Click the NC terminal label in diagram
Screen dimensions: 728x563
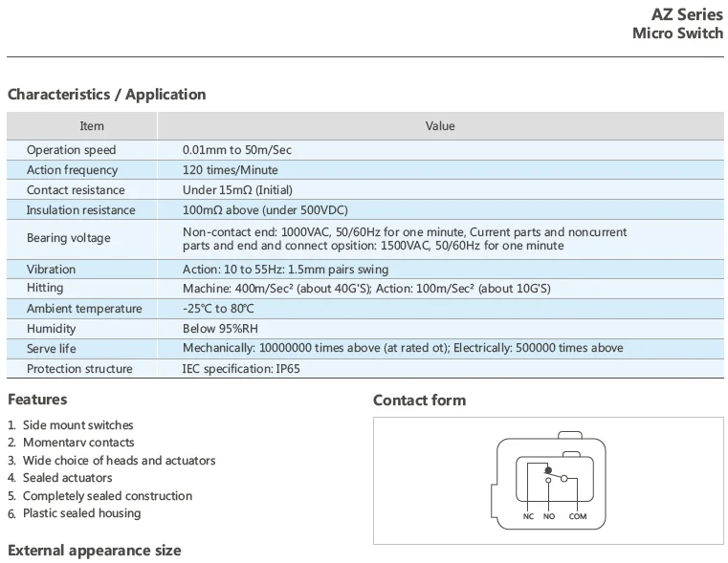[527, 516]
